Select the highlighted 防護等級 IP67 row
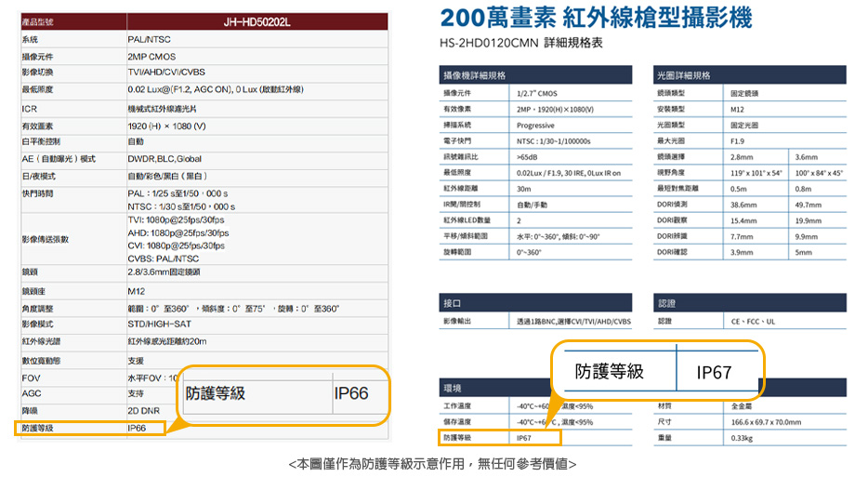 click(x=500, y=438)
